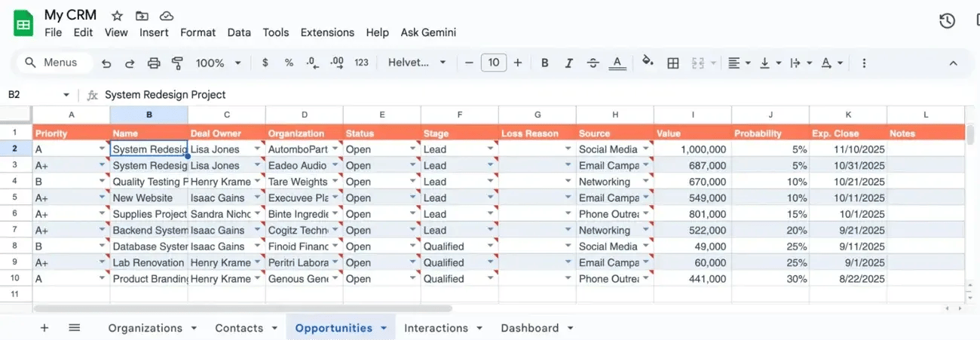Select the New Website cell
Viewport: 980px width, 340px height.
(149, 198)
